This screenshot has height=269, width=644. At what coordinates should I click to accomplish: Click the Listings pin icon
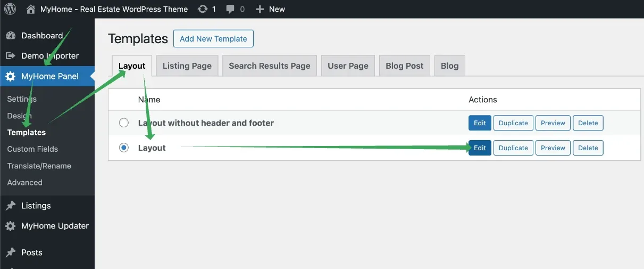10,206
